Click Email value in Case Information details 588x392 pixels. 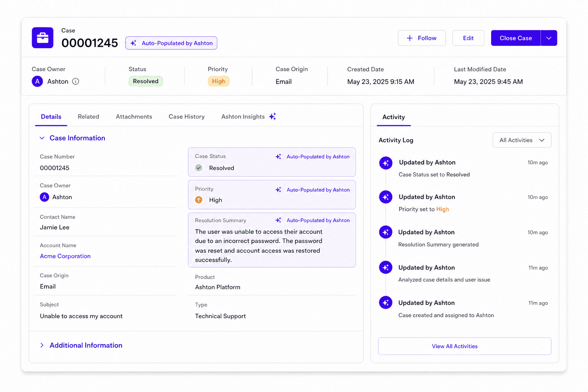pos(48,286)
